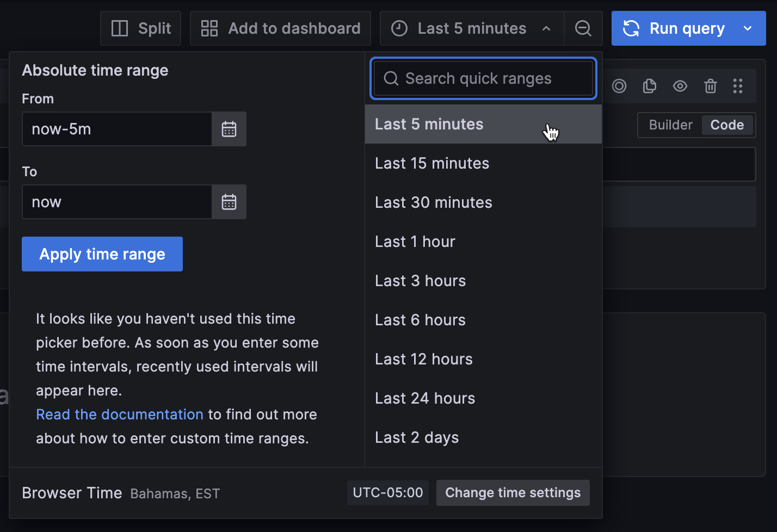This screenshot has width=777, height=532.
Task: Select Last 15 minutes quick range
Action: click(432, 163)
